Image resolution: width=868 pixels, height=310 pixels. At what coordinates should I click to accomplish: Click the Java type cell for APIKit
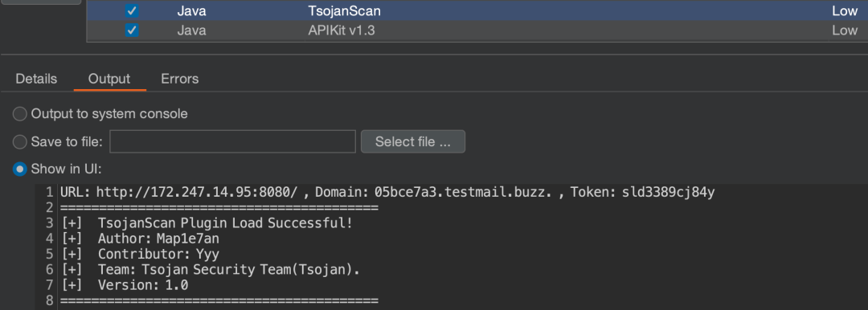pos(191,31)
